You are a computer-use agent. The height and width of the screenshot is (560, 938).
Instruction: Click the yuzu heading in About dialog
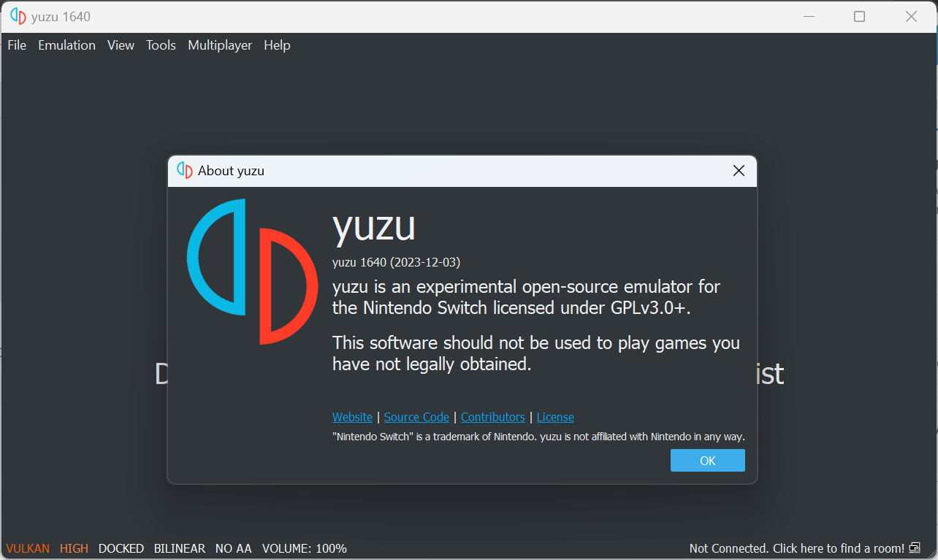click(x=374, y=226)
